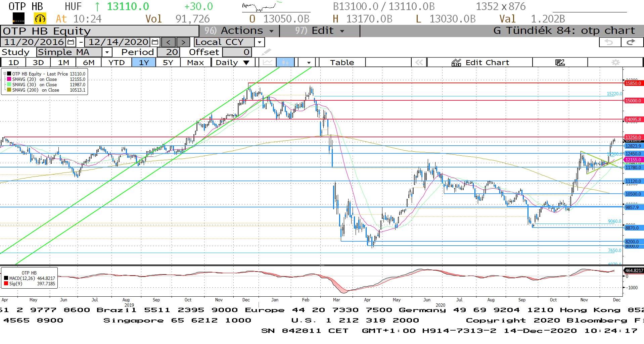Click the magenta SMAVG (20) swatch
The height and width of the screenshot is (344, 644).
(x=9, y=79)
